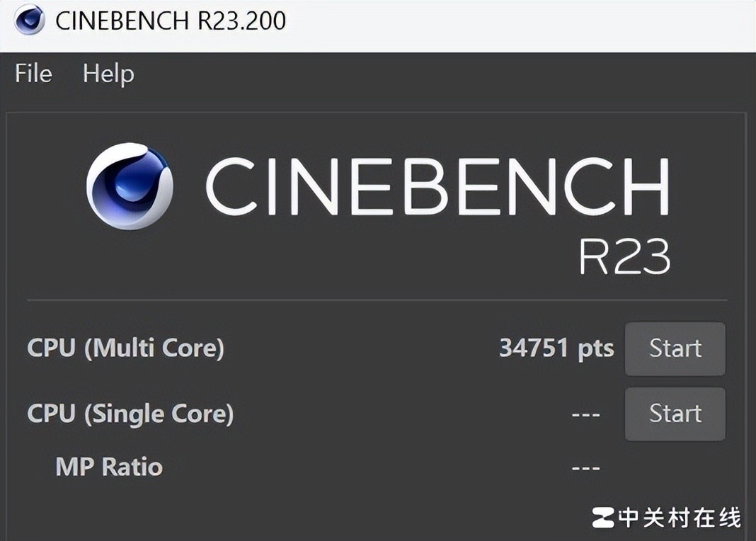Click the large CINEBENCH wordmark

437,186
